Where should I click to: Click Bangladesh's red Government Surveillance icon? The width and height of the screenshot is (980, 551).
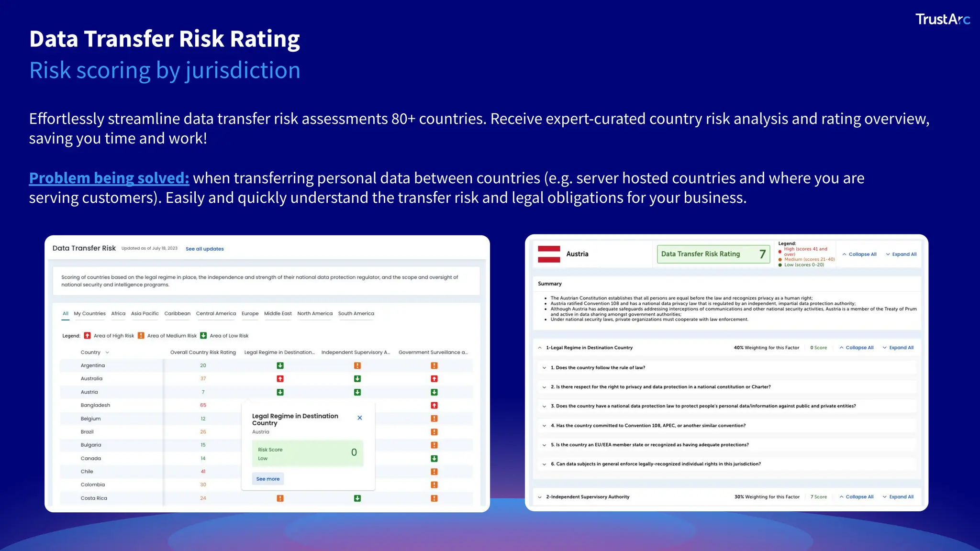pyautogui.click(x=434, y=405)
